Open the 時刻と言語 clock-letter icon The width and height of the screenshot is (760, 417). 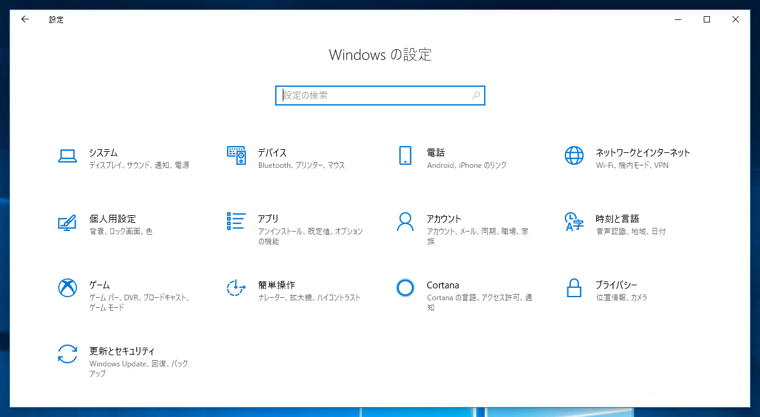574,222
